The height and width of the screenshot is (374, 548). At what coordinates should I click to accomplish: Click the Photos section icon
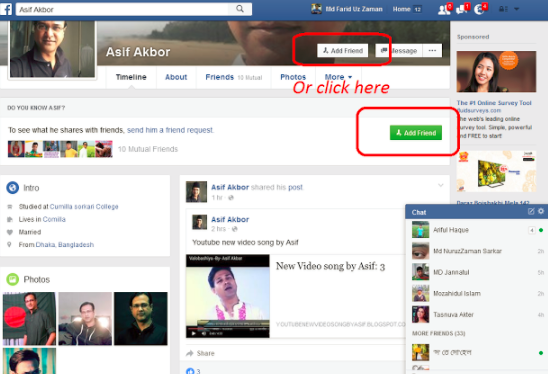(x=13, y=279)
